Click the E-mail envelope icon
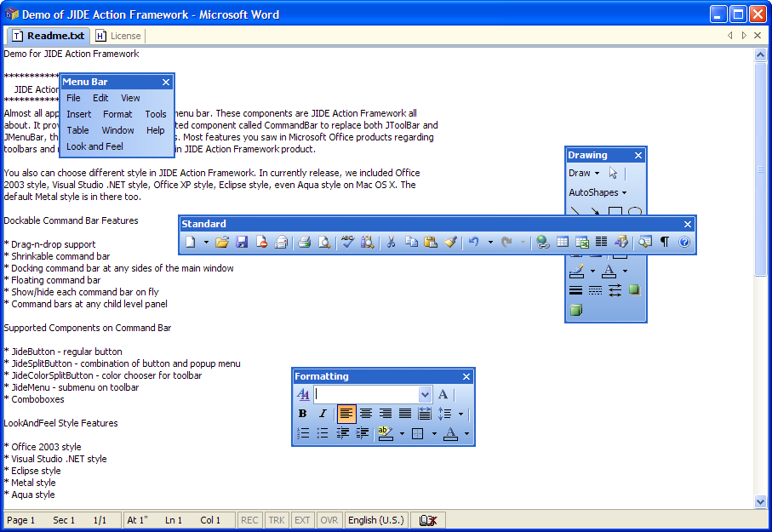 tap(281, 242)
